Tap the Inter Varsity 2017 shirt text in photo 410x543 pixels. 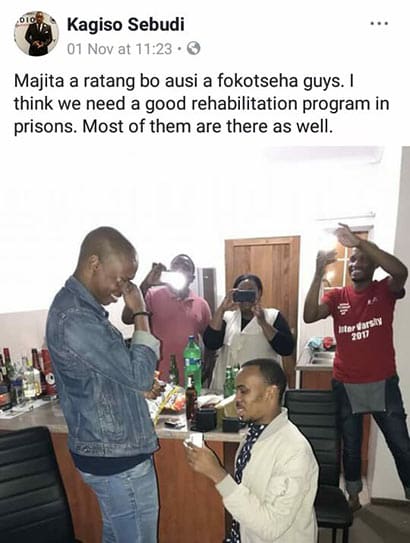[x=360, y=329]
